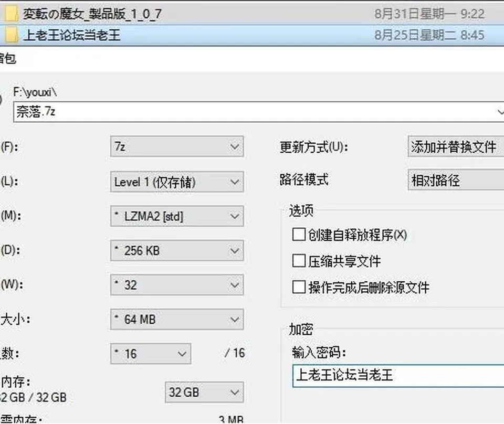Click the archive name field containing 奈落.7z
The height and width of the screenshot is (424, 504).
(258, 112)
